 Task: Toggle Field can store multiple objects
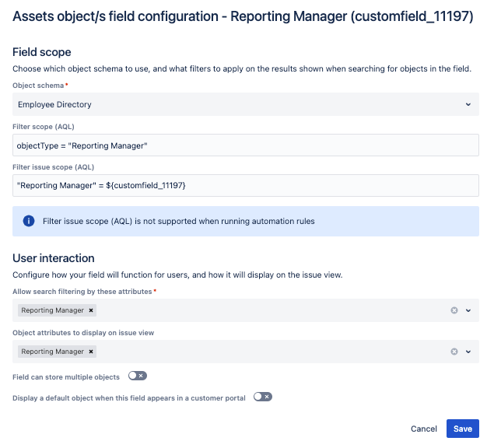point(138,376)
